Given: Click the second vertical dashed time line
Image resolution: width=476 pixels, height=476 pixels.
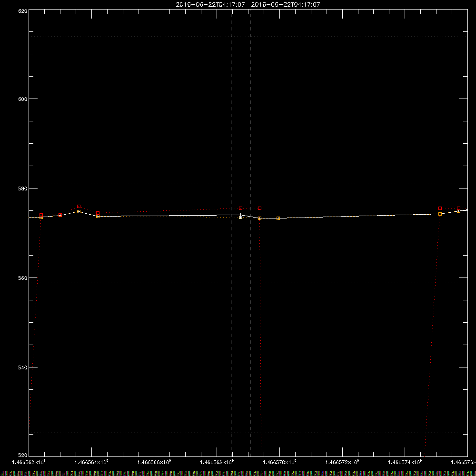Looking at the screenshot, I should click(250, 233).
